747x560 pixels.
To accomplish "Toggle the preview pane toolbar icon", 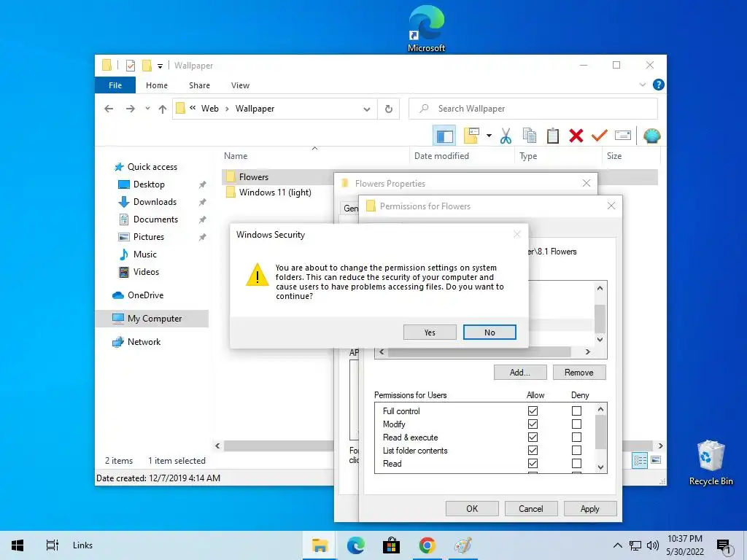I will click(444, 136).
